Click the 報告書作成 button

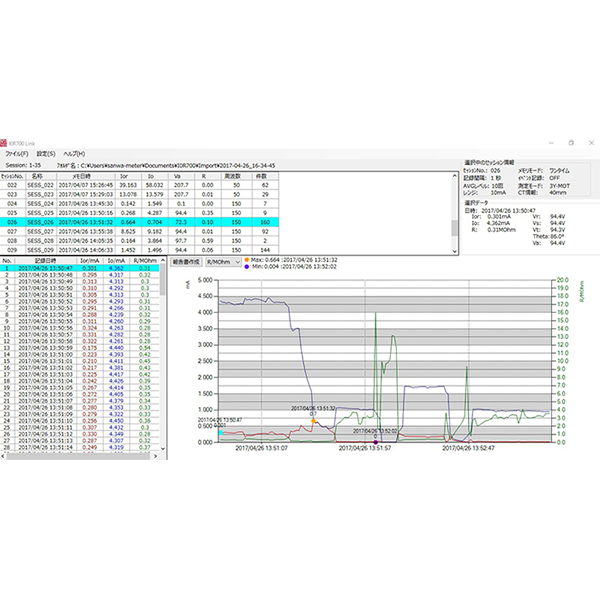pyautogui.click(x=186, y=261)
